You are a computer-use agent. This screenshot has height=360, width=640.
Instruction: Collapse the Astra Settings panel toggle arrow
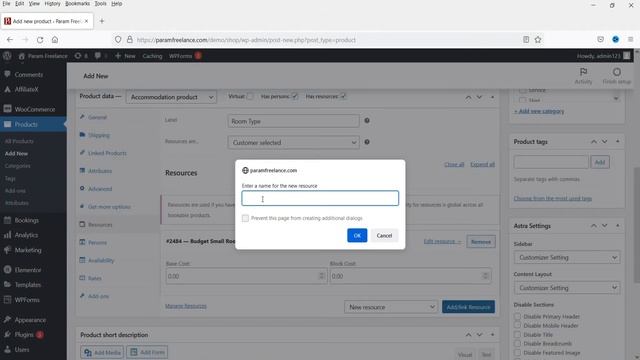(618, 226)
